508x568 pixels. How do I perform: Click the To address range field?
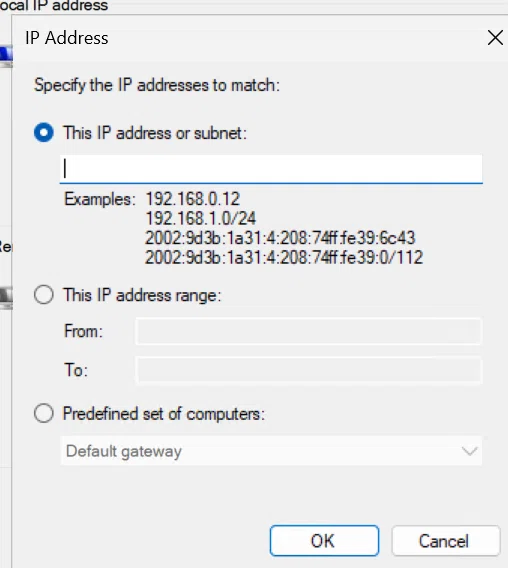click(x=309, y=370)
